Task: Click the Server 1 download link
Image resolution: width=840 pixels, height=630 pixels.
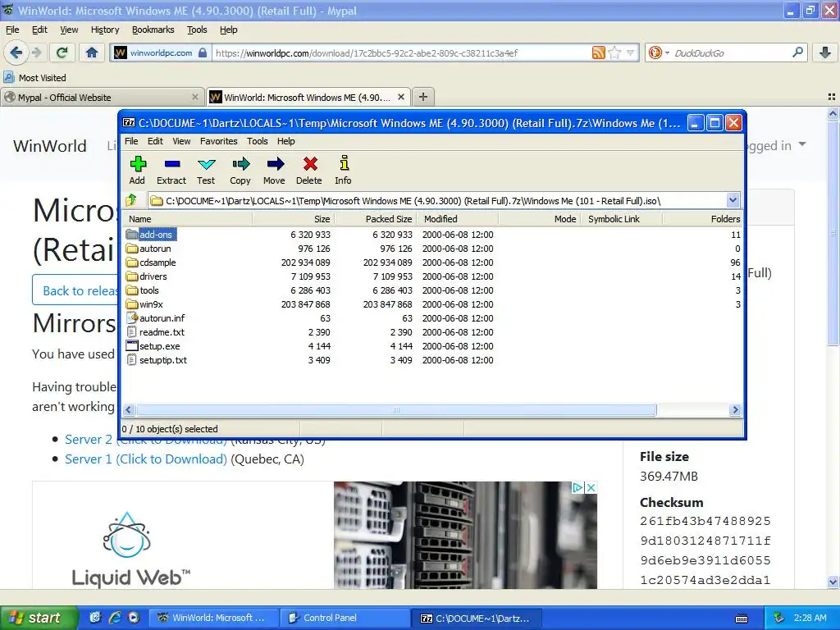Action: 146,459
